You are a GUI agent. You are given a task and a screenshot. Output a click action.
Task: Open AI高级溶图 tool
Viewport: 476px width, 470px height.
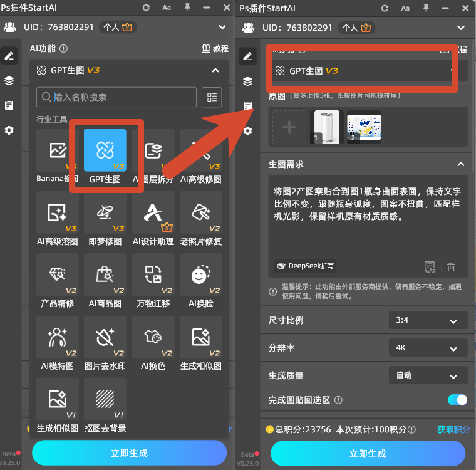point(58,212)
